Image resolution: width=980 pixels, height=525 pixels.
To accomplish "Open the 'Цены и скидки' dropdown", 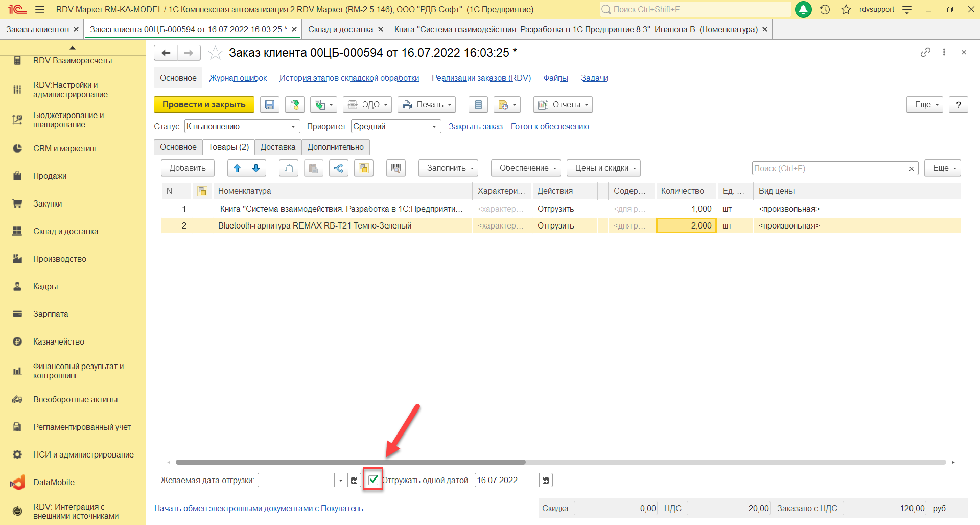I will pyautogui.click(x=603, y=168).
